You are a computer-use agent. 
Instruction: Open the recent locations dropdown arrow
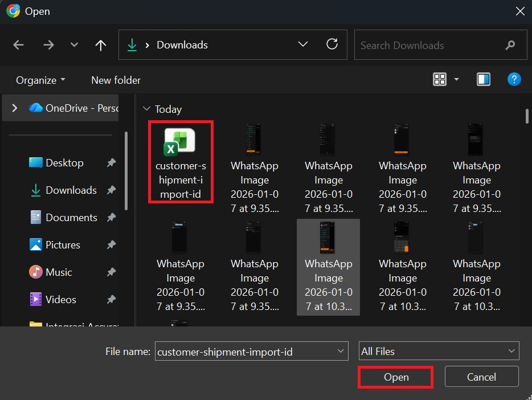(x=74, y=45)
